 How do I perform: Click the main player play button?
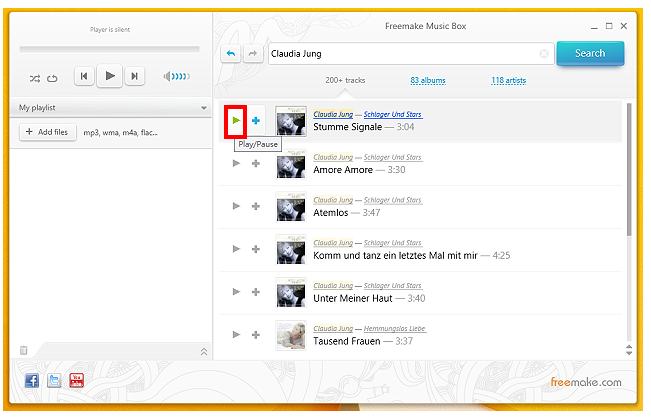click(110, 76)
